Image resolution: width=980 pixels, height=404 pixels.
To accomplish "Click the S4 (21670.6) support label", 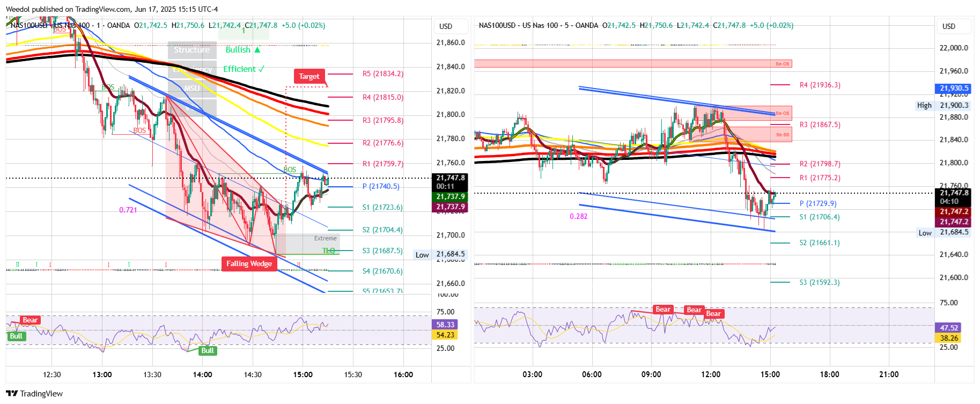I will (382, 271).
